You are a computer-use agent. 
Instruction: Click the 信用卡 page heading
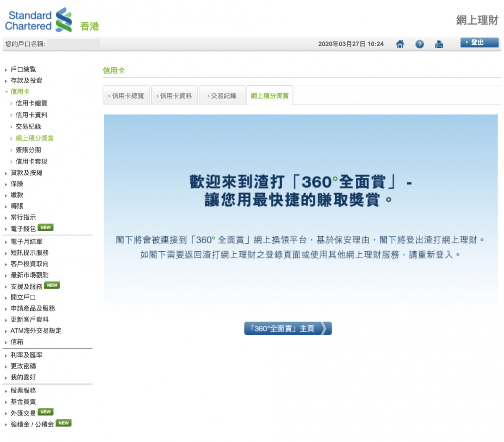114,71
